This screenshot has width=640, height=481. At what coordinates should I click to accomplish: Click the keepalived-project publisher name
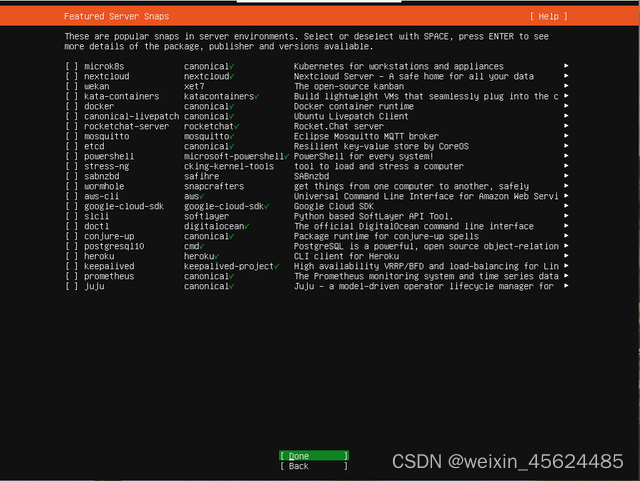[x=229, y=266]
